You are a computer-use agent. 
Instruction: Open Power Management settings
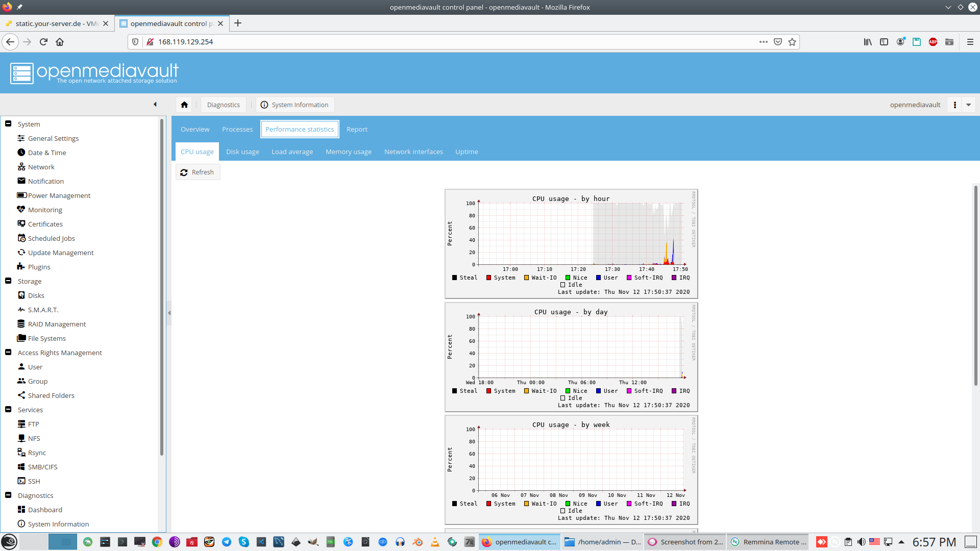[x=59, y=195]
